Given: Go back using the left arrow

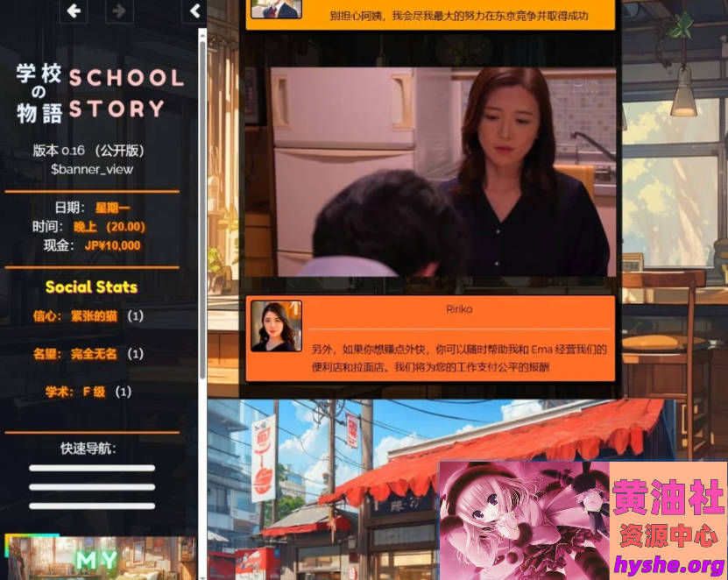Looking at the screenshot, I should 74,11.
